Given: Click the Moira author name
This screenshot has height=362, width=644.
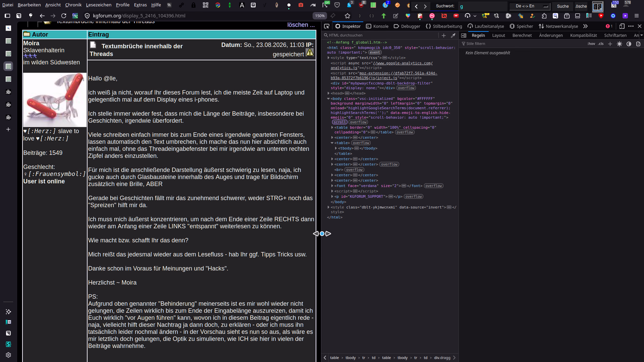Looking at the screenshot, I should pos(31,43).
